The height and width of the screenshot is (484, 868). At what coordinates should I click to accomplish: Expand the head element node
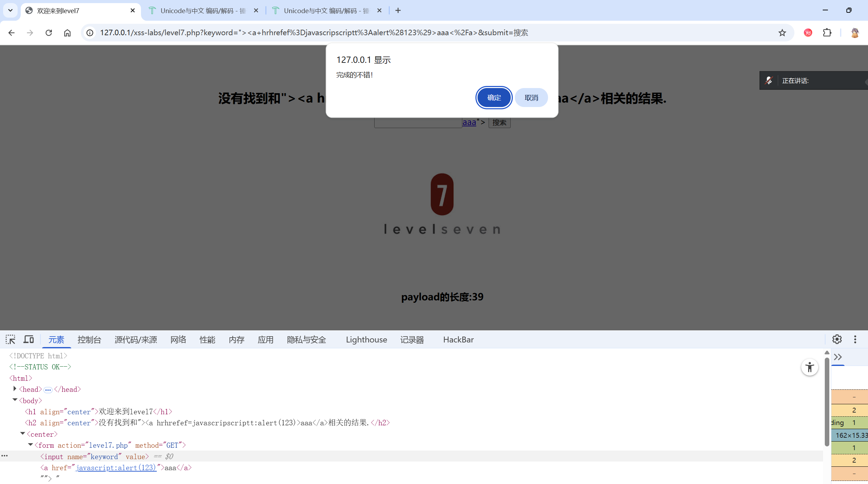click(15, 389)
